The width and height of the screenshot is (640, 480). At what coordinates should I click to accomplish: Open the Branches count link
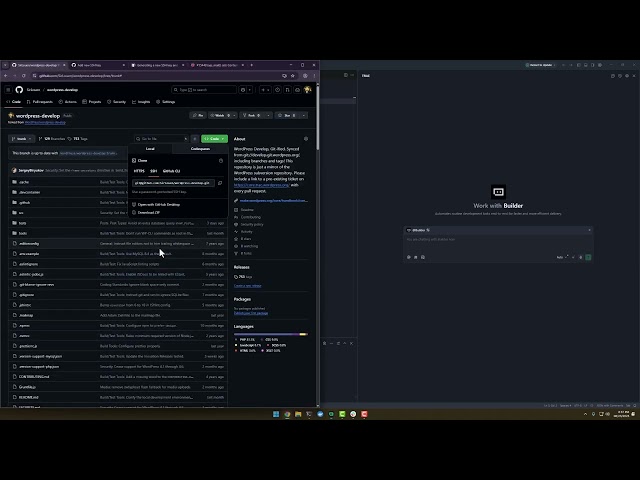(52, 139)
